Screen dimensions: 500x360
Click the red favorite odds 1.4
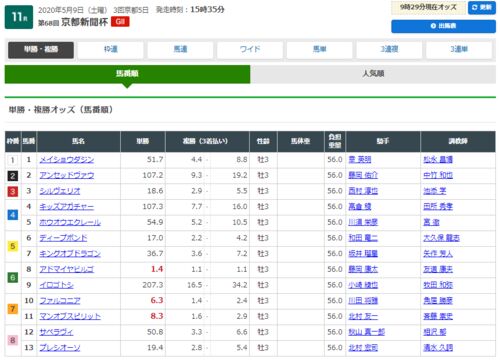(x=157, y=269)
